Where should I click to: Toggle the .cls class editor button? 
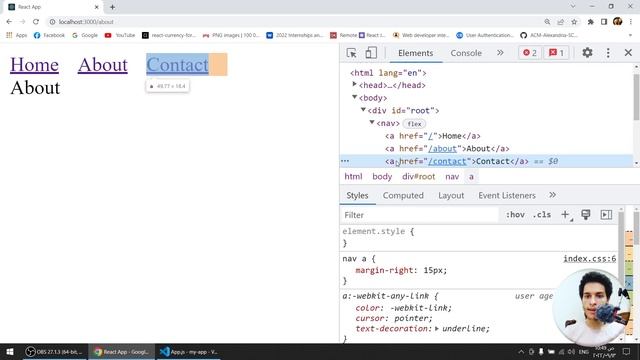coord(542,215)
